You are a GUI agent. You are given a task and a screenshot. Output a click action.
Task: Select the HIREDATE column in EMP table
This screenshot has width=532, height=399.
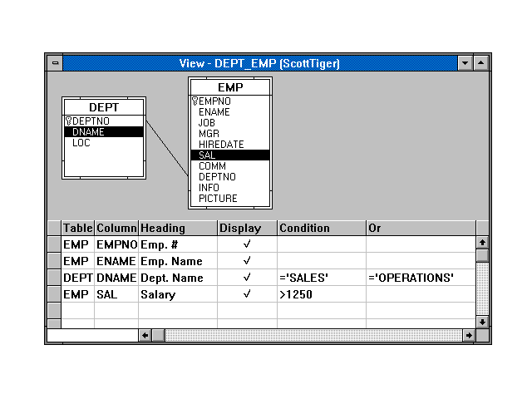221,145
